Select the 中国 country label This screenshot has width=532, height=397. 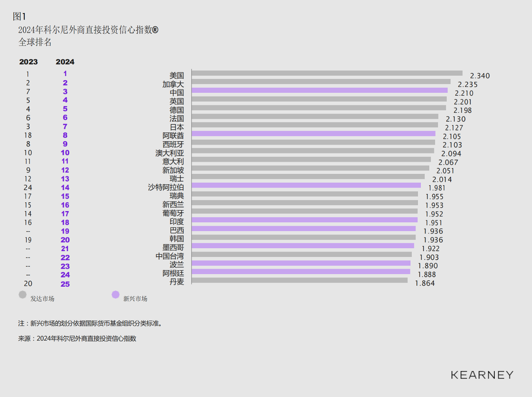177,93
